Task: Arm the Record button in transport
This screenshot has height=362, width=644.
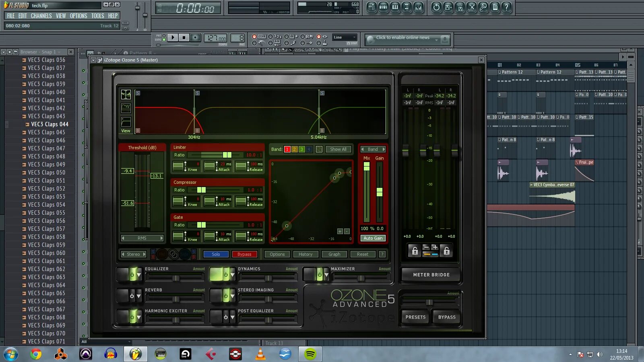Action: point(195,37)
